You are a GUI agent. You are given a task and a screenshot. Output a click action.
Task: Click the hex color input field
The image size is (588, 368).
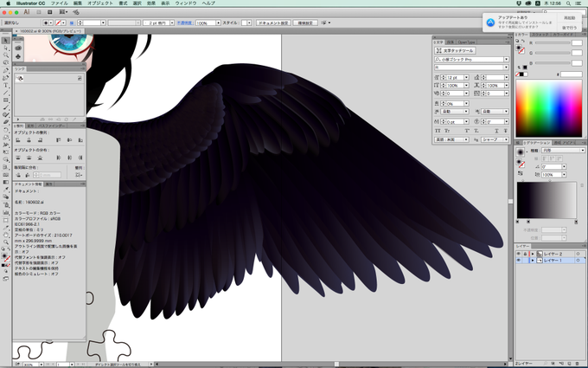coord(571,74)
